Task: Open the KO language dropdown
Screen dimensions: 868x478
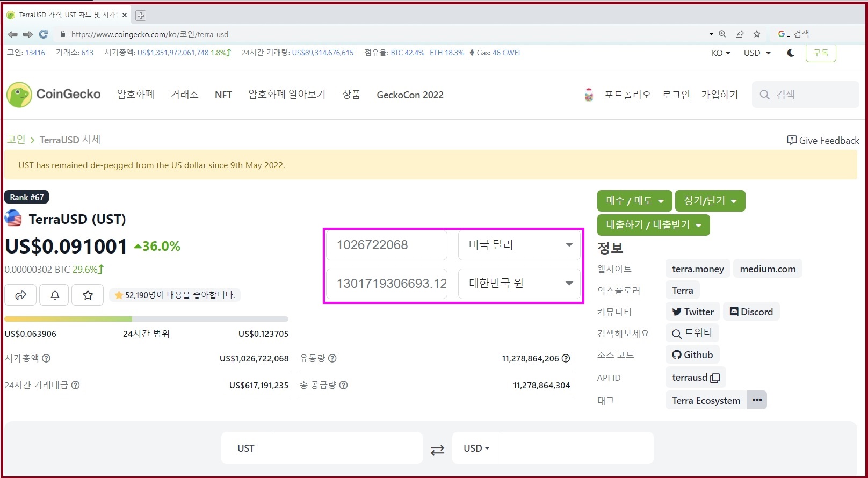Action: 721,53
